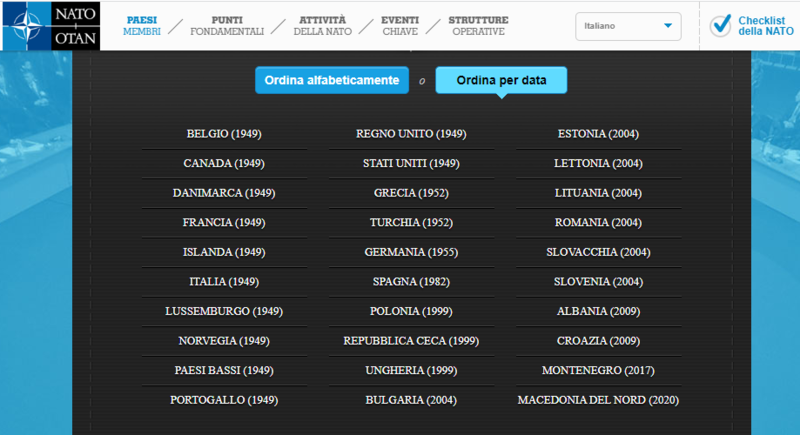Open the Attività della NATO menu
The height and width of the screenshot is (435, 800).
pos(322,25)
